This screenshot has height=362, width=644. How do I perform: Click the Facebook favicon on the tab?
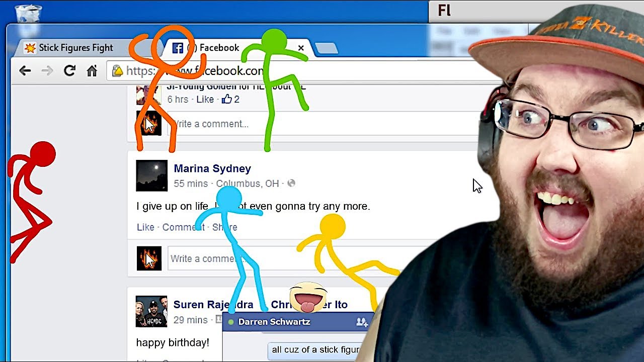[x=178, y=48]
